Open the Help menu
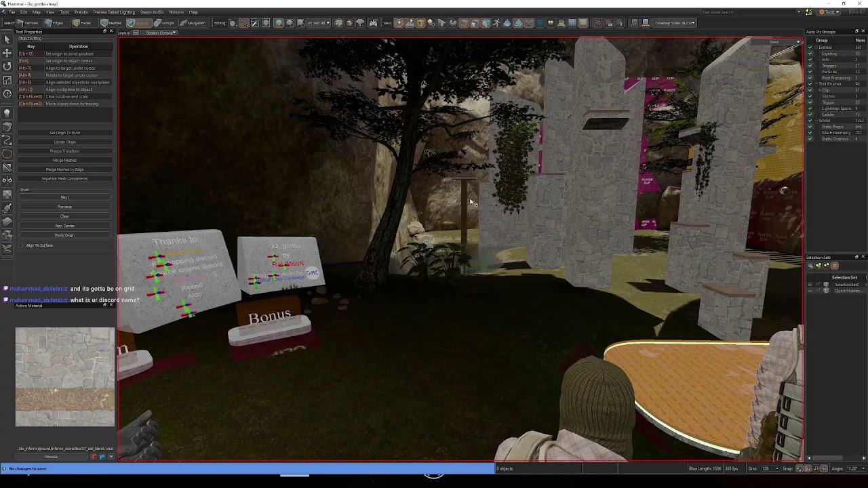This screenshot has height=488, width=868. [193, 12]
